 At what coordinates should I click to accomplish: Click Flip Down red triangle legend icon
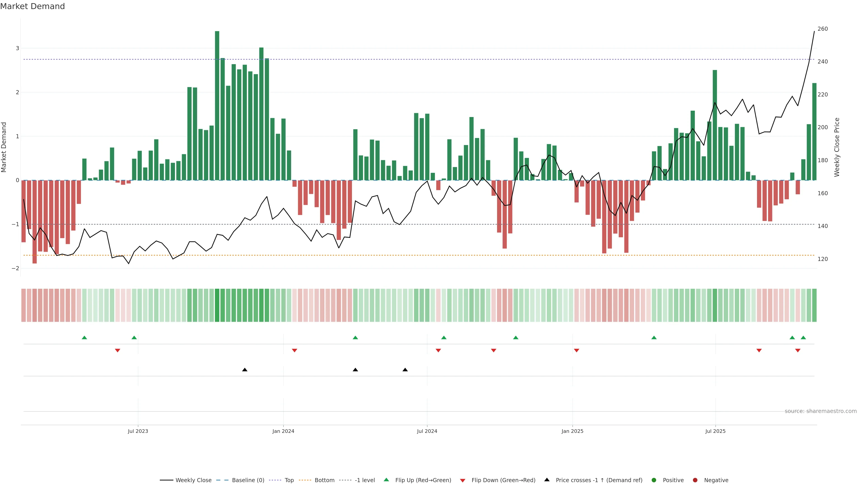[463, 481]
